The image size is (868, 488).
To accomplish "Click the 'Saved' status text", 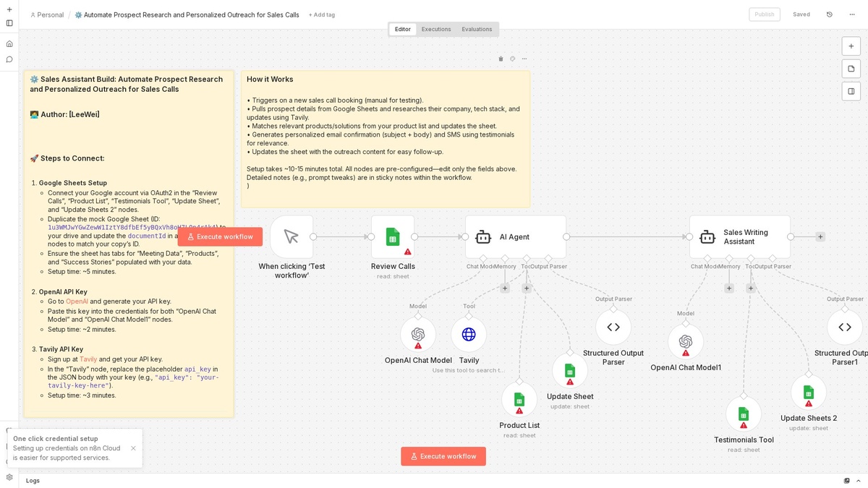I will [801, 14].
